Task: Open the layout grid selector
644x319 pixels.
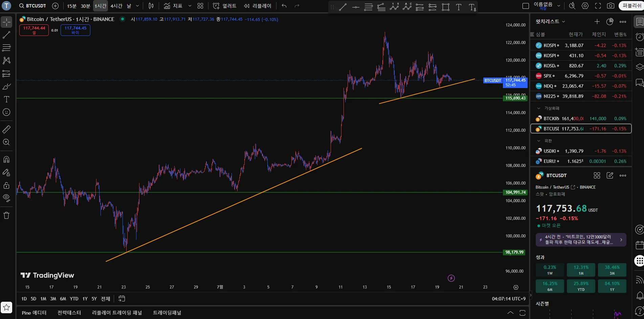Action: 200,6
